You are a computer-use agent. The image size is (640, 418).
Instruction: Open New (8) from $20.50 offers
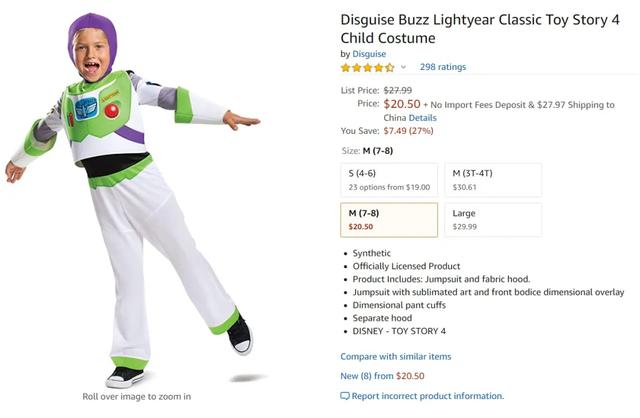coord(382,376)
